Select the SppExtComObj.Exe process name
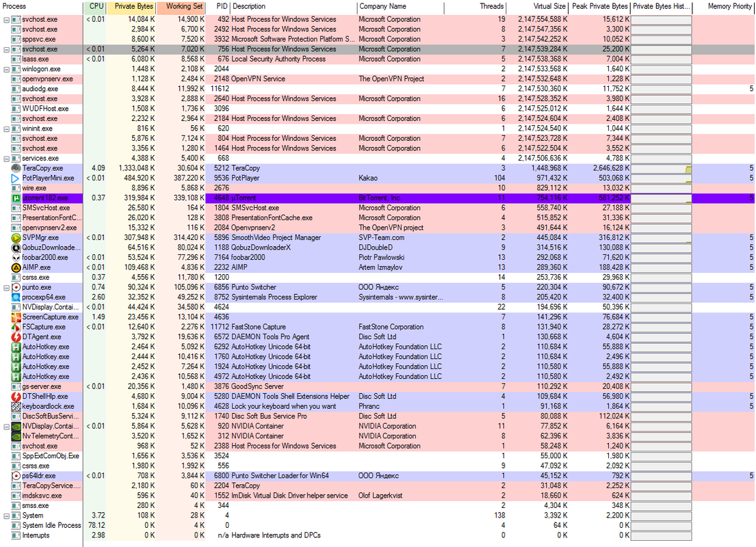 [51, 456]
